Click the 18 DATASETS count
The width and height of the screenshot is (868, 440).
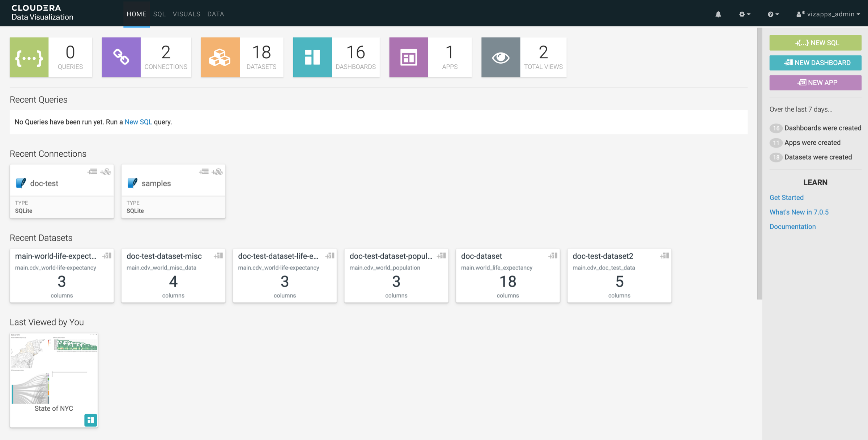coord(261,57)
